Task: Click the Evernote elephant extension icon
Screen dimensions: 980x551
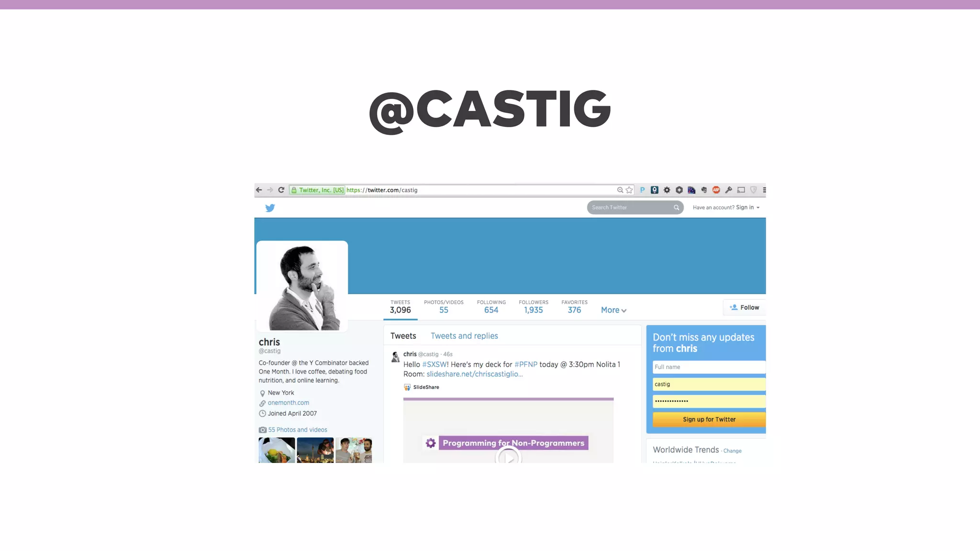Action: click(704, 190)
